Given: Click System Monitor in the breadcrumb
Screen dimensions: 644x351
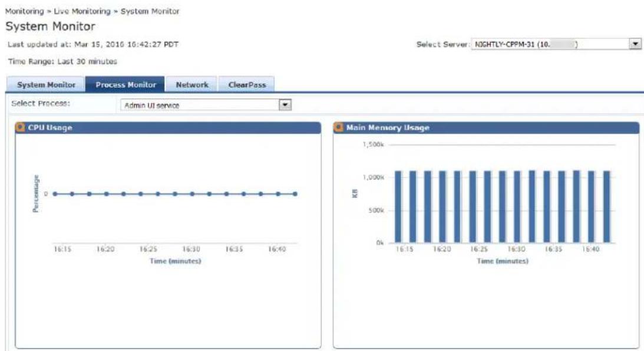Looking at the screenshot, I should pyautogui.click(x=150, y=11).
